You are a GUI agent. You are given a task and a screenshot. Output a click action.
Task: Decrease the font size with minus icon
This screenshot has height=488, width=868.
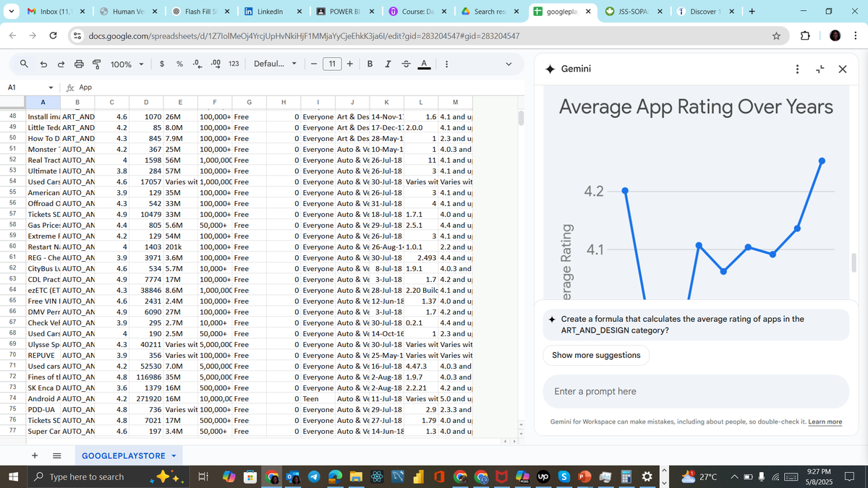[314, 64]
